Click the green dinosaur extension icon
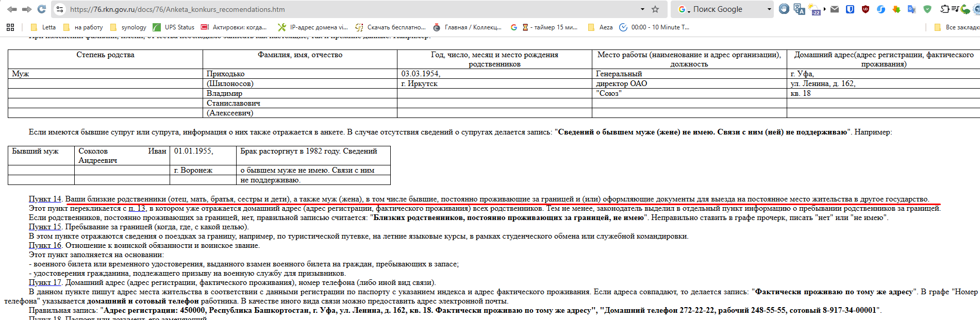The image size is (980, 320). coord(965,9)
